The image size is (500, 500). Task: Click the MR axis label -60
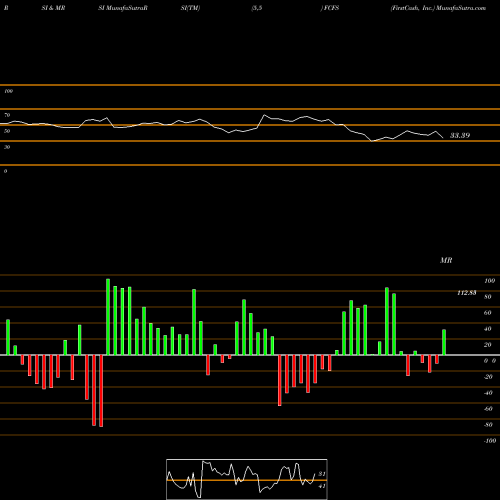click(488, 409)
